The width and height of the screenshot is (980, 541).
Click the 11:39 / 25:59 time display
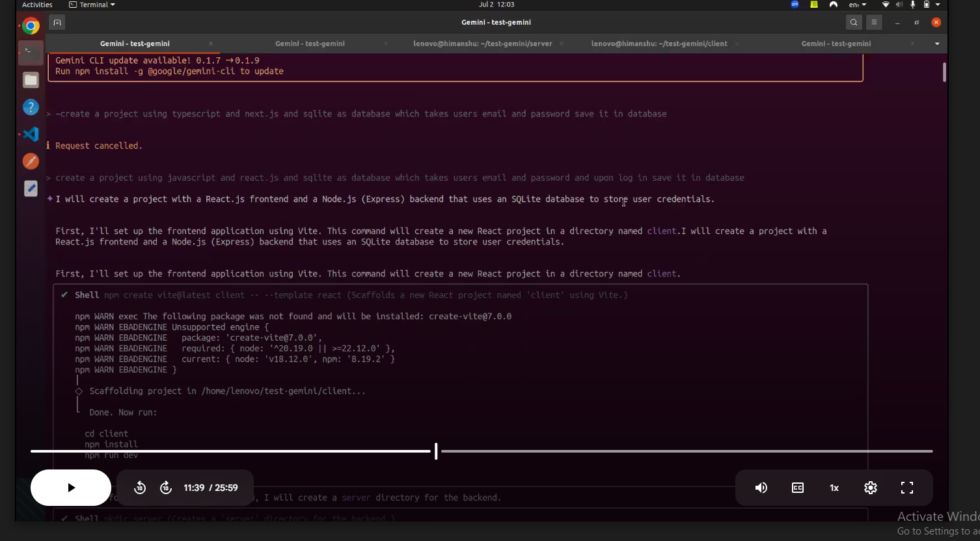tap(211, 488)
